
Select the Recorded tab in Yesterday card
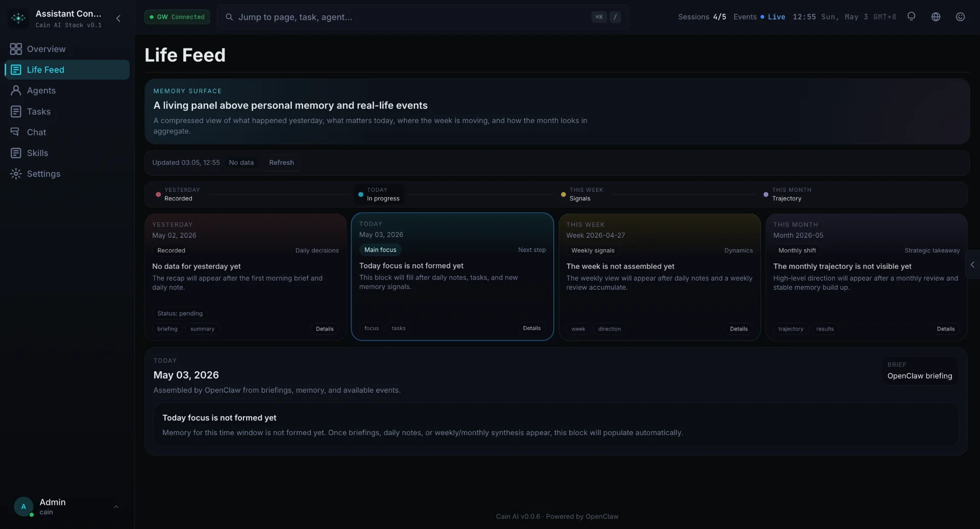171,250
